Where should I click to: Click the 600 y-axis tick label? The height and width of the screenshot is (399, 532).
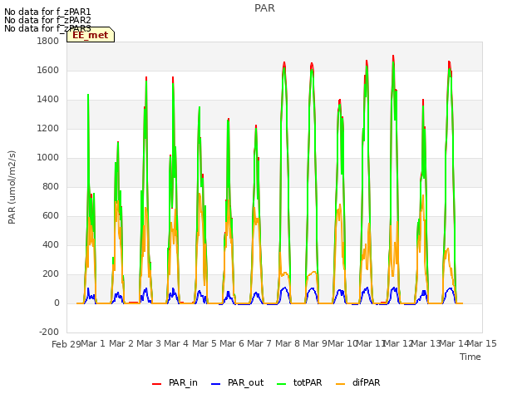[51, 216]
